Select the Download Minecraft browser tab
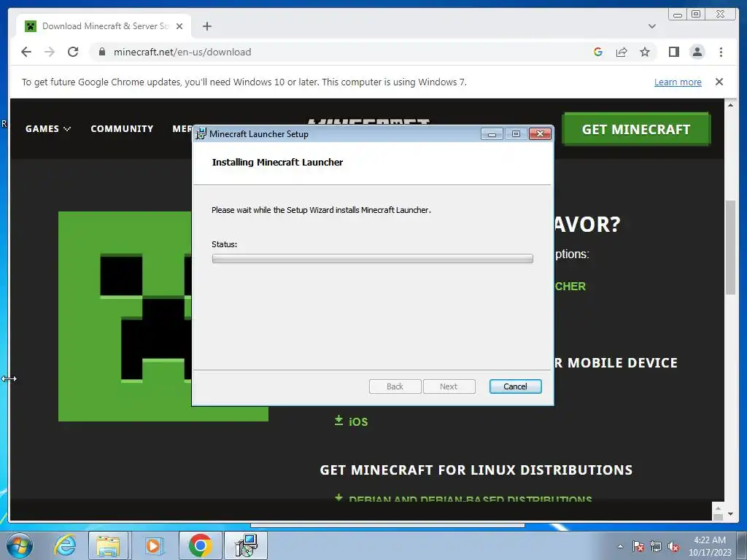 click(x=104, y=26)
